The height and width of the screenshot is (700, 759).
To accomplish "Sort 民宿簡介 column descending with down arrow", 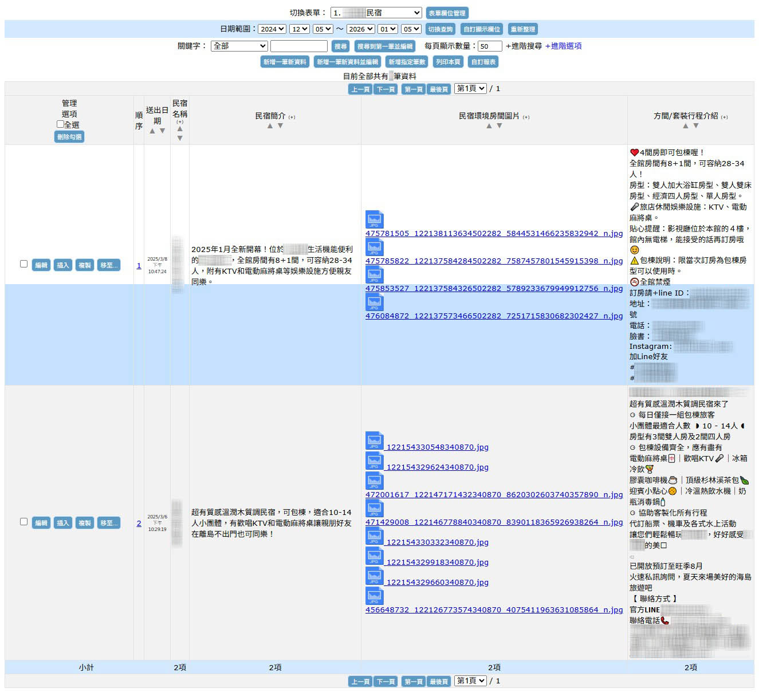I will 280,126.
